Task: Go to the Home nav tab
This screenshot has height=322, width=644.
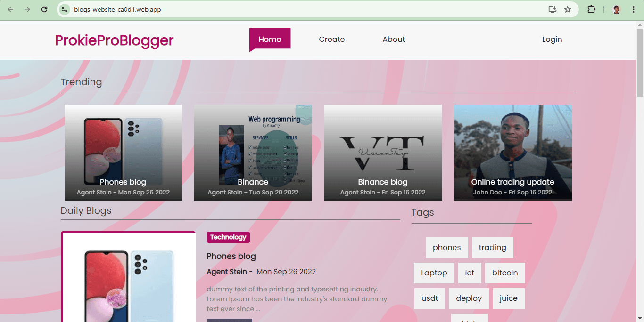Action: 270,39
